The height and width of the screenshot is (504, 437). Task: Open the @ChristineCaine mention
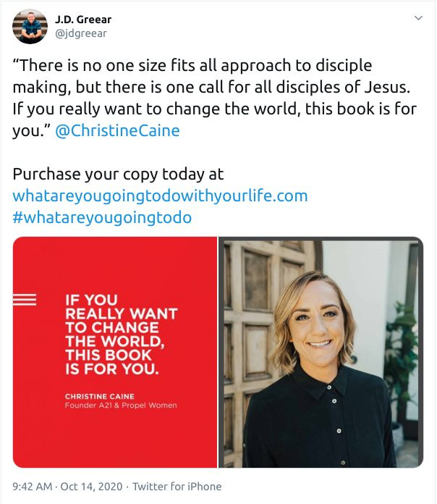coord(117,131)
